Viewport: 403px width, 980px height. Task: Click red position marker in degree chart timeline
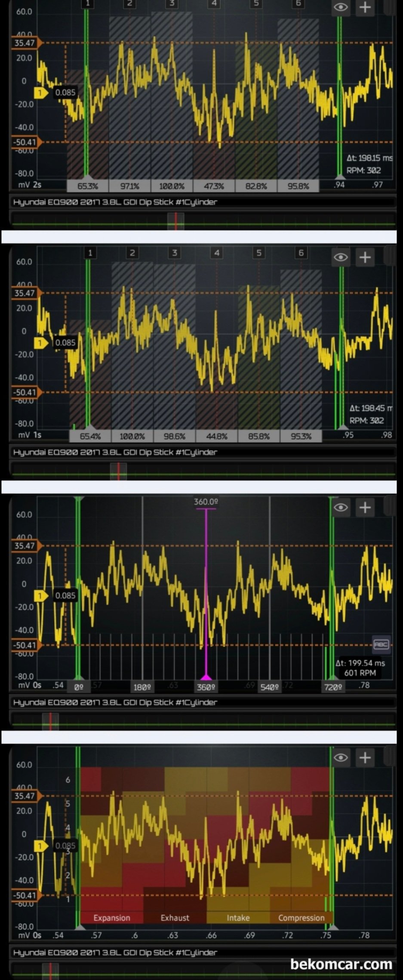coord(50,721)
